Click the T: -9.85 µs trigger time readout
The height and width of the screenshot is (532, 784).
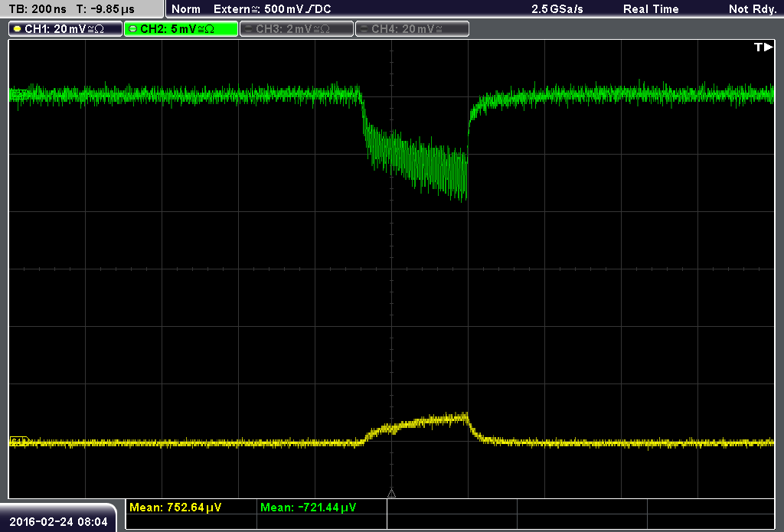(x=106, y=9)
